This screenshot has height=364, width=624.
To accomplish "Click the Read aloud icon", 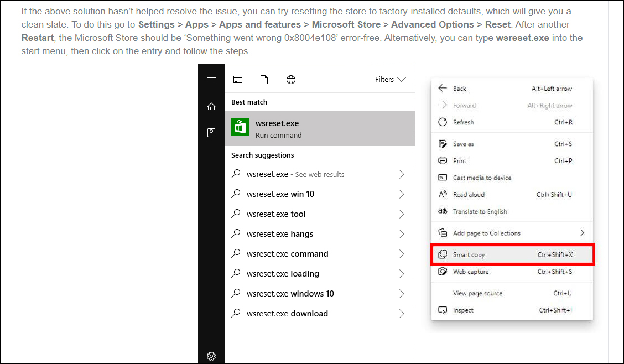I will click(443, 194).
